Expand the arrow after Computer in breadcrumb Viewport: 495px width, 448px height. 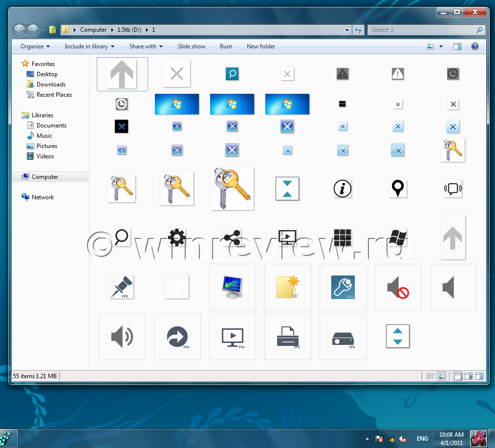pyautogui.click(x=112, y=30)
